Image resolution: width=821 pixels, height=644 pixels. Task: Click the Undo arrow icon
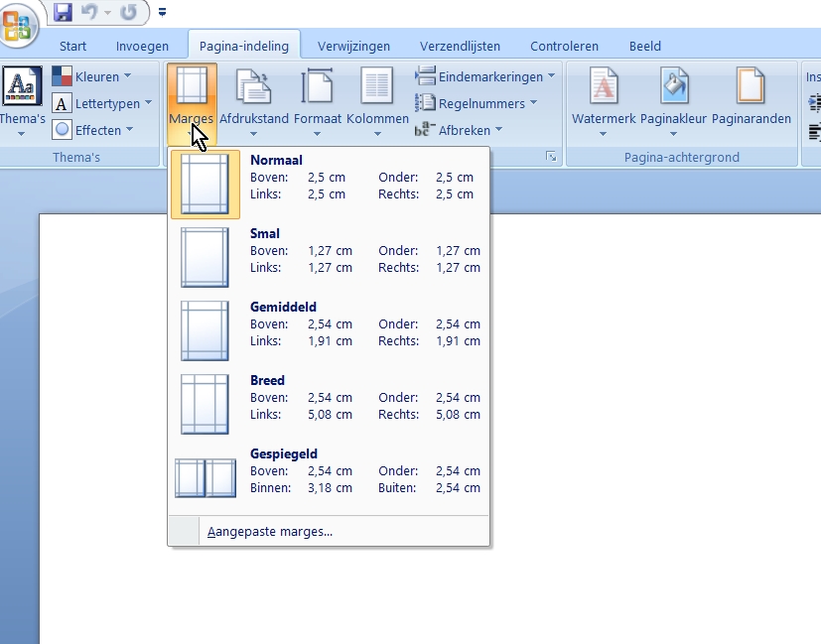[x=89, y=13]
